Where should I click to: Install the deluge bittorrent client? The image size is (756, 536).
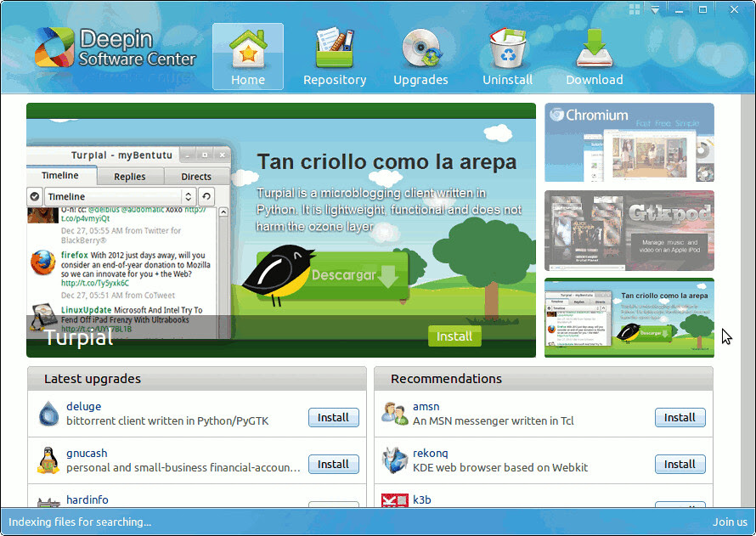333,417
